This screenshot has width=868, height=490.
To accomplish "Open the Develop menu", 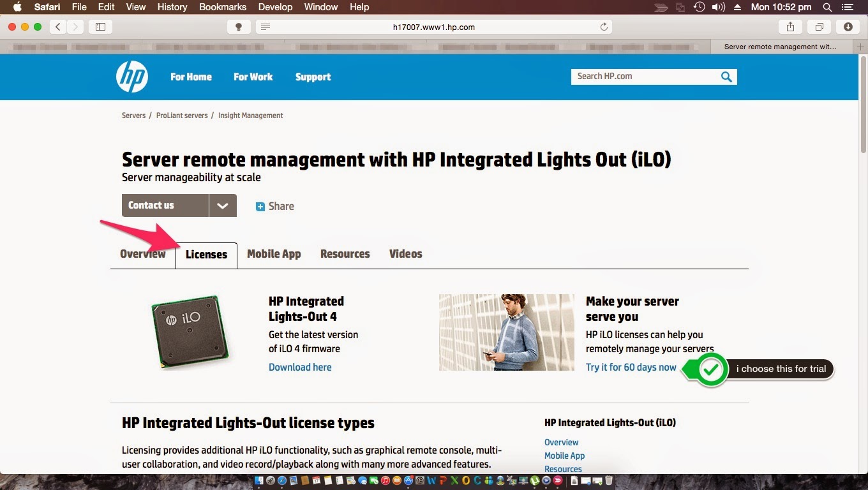I will click(275, 7).
